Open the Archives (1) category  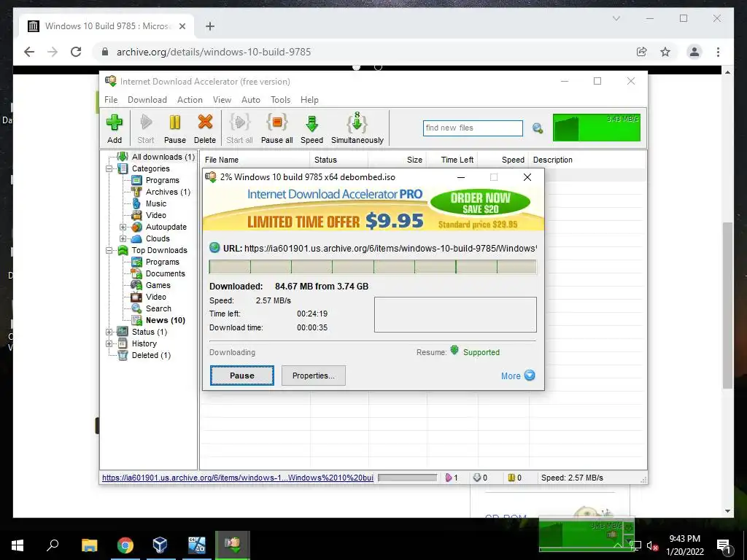pos(168,192)
